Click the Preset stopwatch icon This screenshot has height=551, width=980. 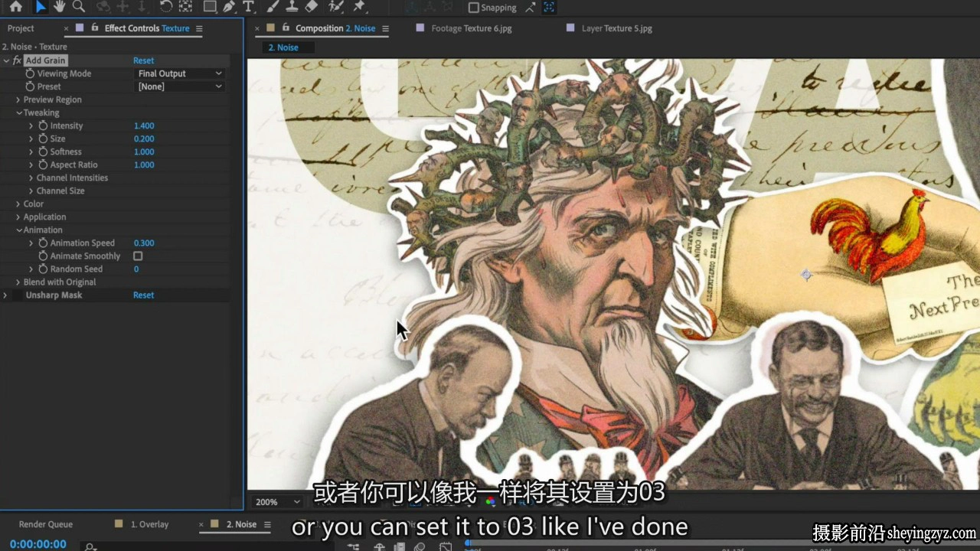[30, 86]
